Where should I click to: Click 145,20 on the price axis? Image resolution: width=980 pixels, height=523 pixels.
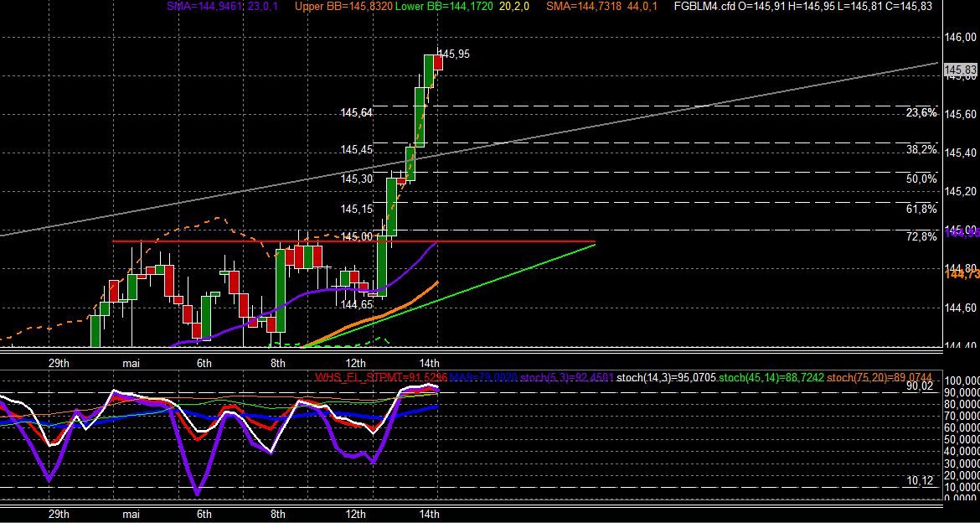pyautogui.click(x=962, y=191)
